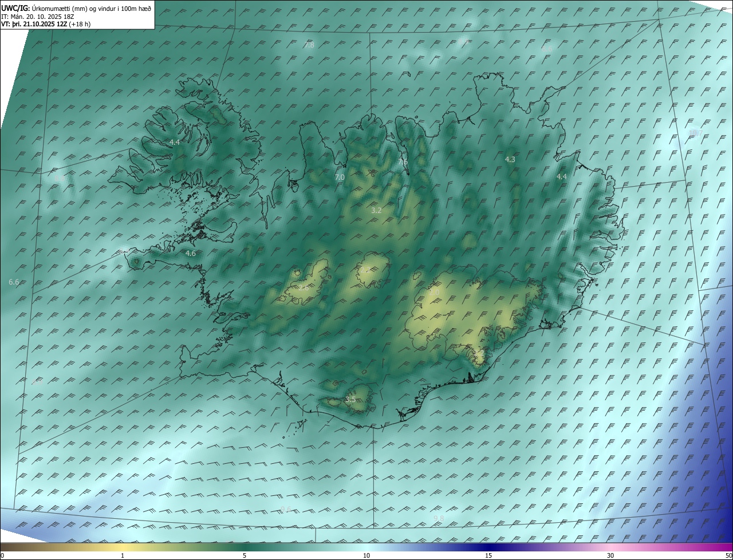Select the 9.8 value near the bottom edge
Screen dimensions: 733x560
(439, 519)
